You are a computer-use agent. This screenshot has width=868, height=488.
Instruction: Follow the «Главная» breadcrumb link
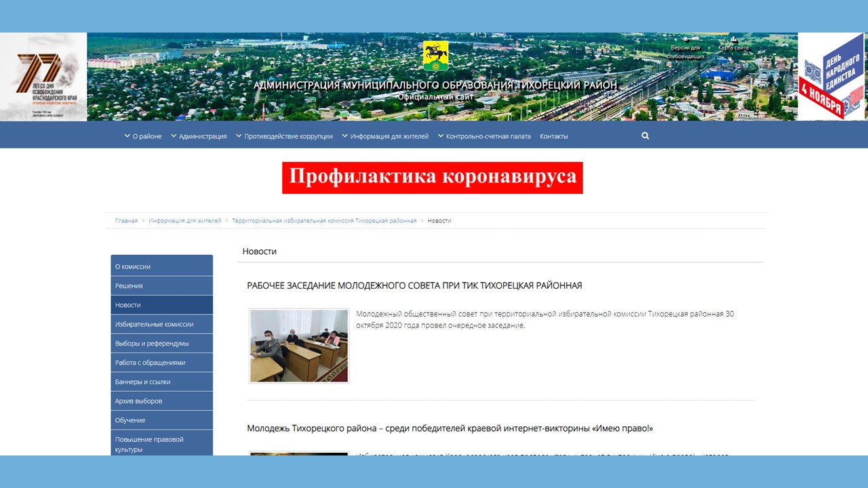click(x=126, y=221)
